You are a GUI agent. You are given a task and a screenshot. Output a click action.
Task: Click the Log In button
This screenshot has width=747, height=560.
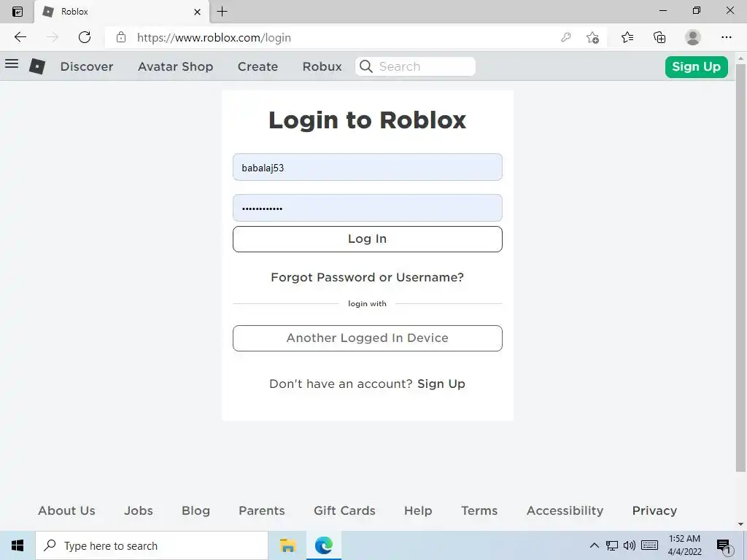coord(368,239)
